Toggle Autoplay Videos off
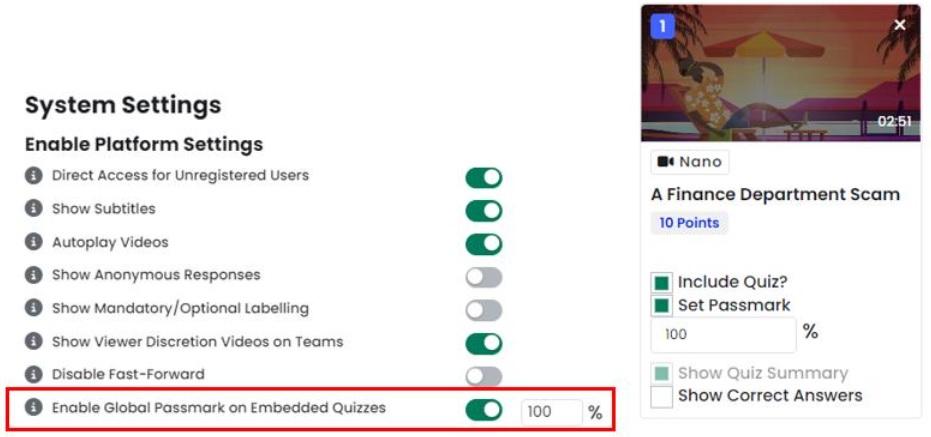This screenshot has width=931, height=437. click(484, 244)
